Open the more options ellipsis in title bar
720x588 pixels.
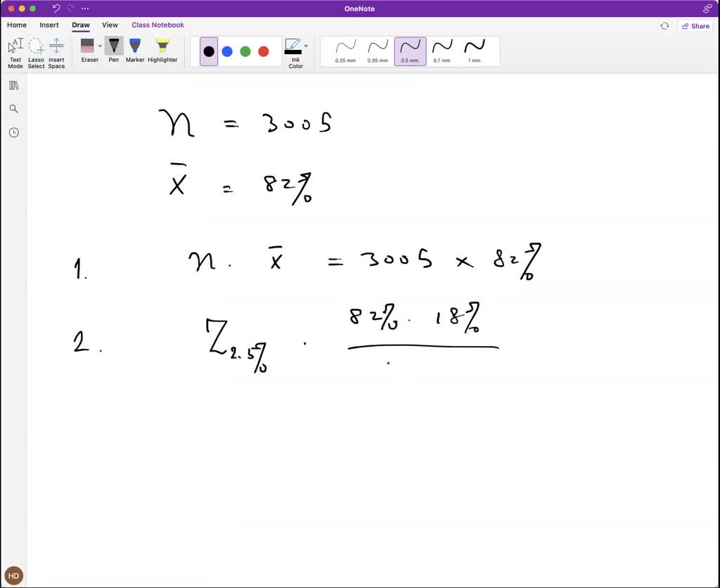[85, 8]
